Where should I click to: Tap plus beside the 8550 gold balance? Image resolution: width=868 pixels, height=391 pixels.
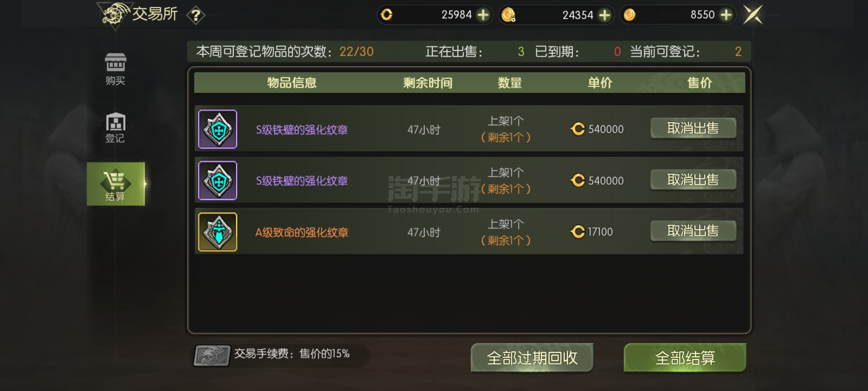tap(726, 15)
